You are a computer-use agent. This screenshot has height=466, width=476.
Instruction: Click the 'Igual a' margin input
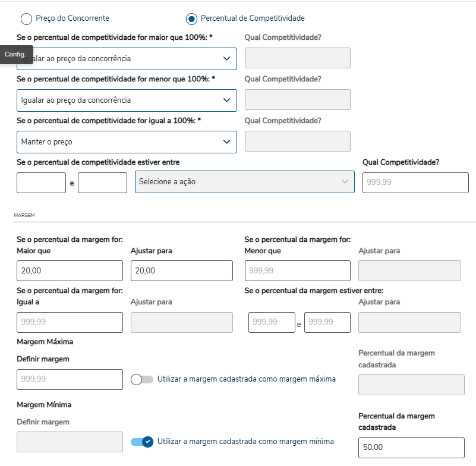[x=70, y=322]
